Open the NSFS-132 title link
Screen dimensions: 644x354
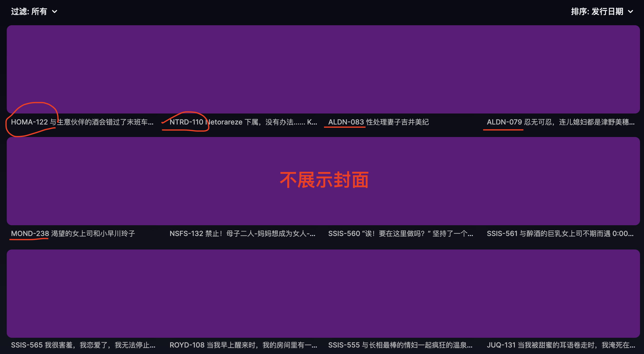243,233
